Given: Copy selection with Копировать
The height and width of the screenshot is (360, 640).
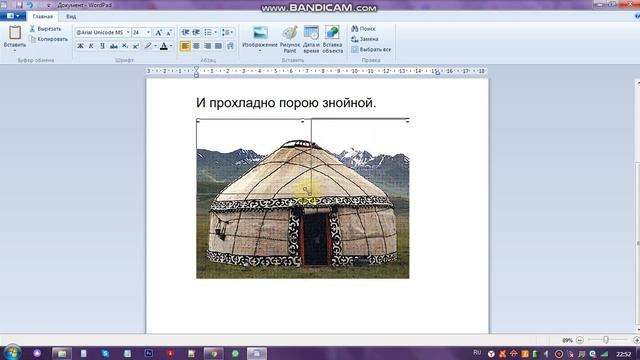Looking at the screenshot, I should pos(48,39).
